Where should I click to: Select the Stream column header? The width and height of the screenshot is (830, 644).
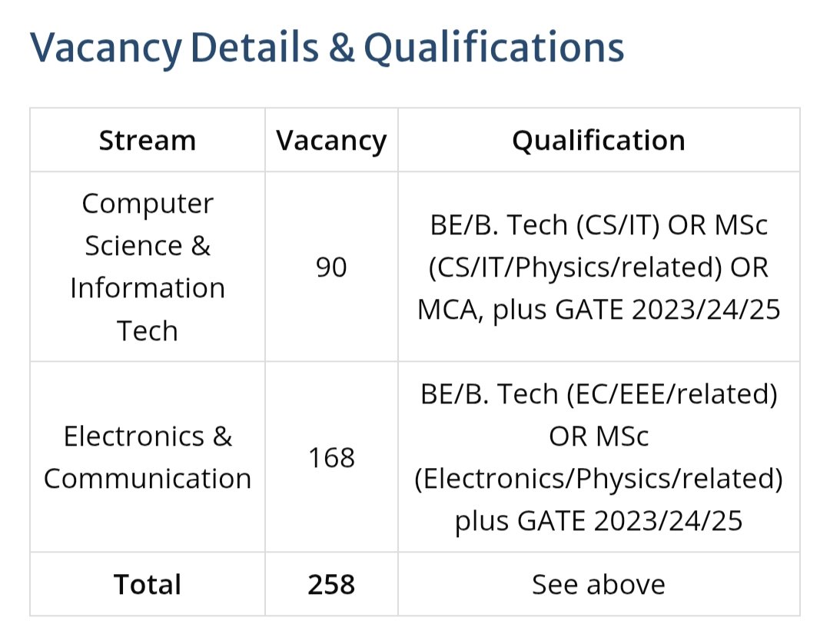(148, 141)
